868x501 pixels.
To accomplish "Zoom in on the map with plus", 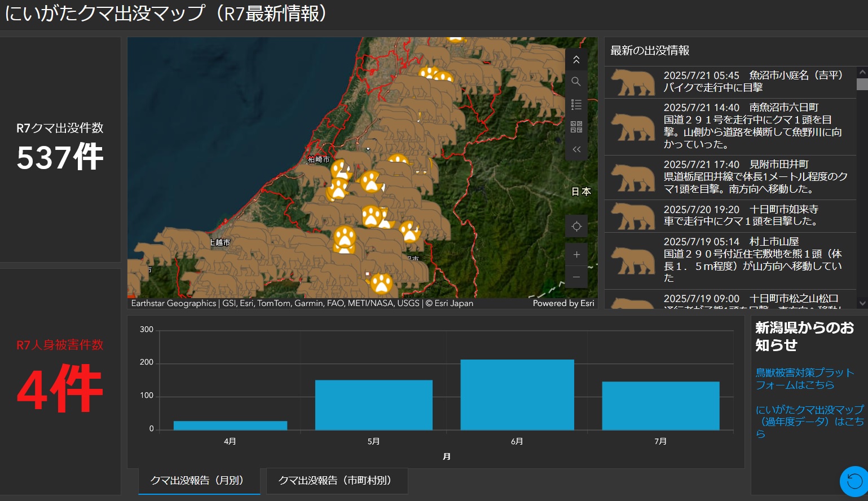I will tap(576, 255).
